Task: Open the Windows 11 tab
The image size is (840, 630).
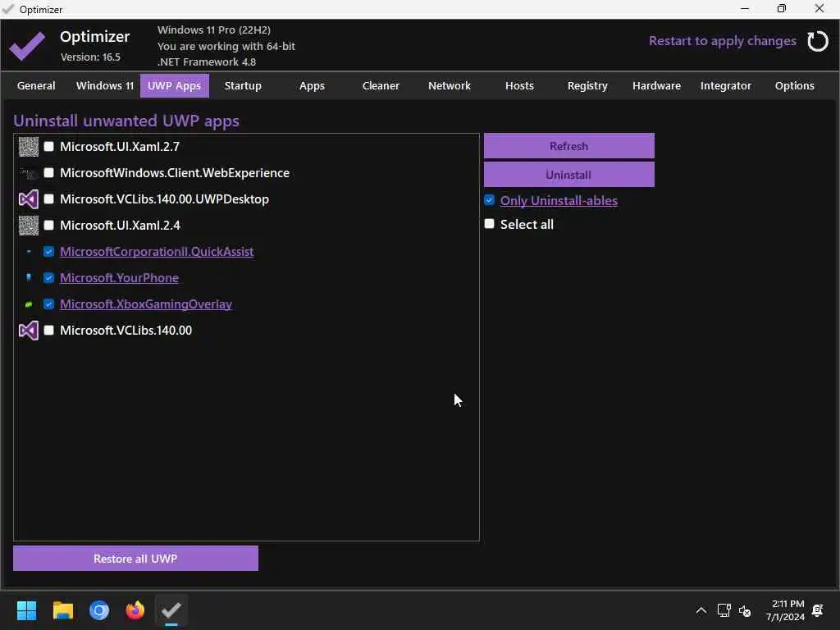Action: [x=105, y=85]
